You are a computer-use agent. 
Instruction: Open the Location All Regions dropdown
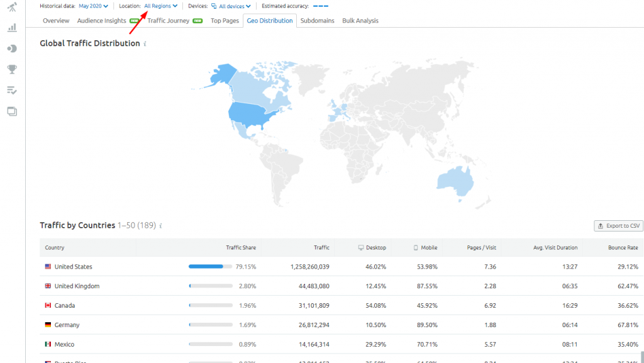point(160,6)
